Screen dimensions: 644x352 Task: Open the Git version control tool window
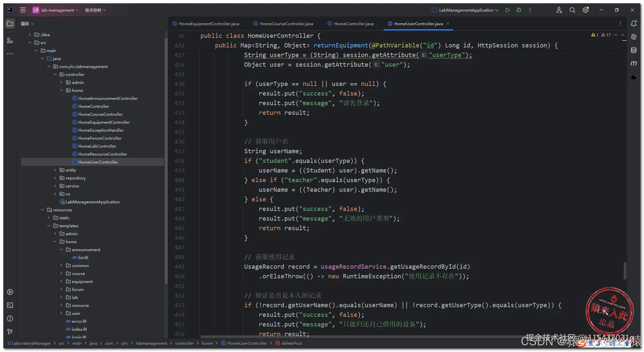pos(10,332)
